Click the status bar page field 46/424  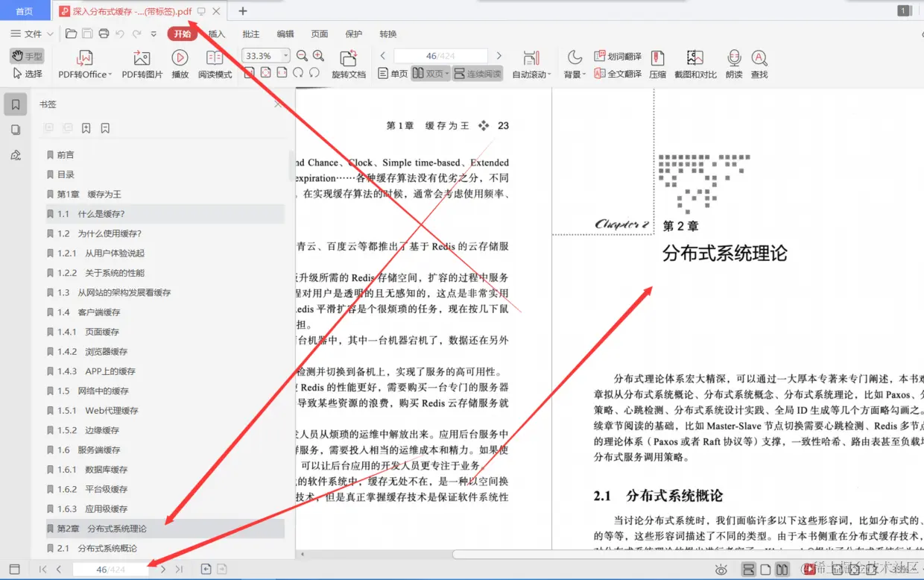(x=110, y=570)
